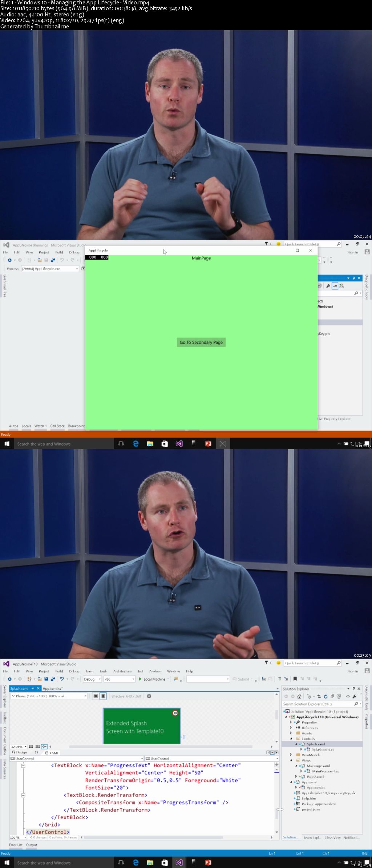Open Help menu in AppLifecycleT10 window

point(190,671)
